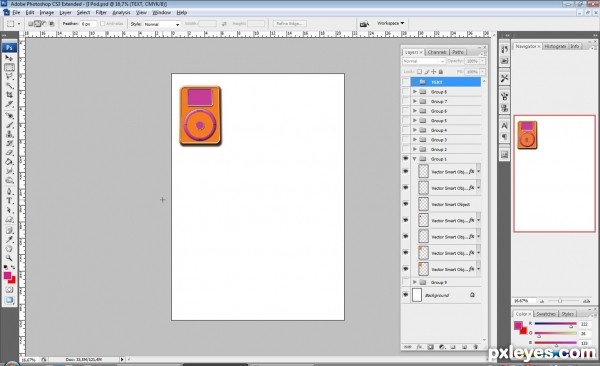Screen dimensions: 600x366
Task: Expand the Group 9 folder
Action: point(415,282)
